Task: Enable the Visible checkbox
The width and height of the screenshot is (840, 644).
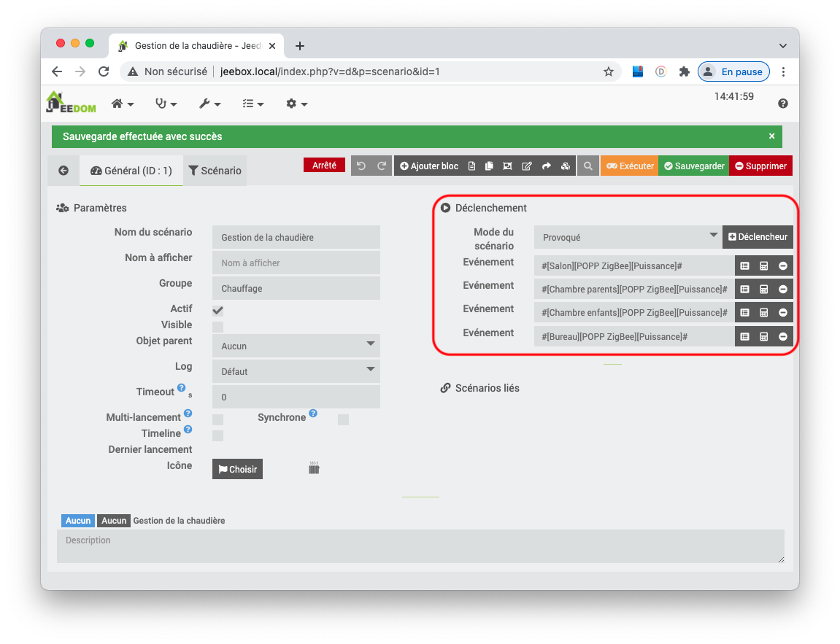Action: coord(217,327)
